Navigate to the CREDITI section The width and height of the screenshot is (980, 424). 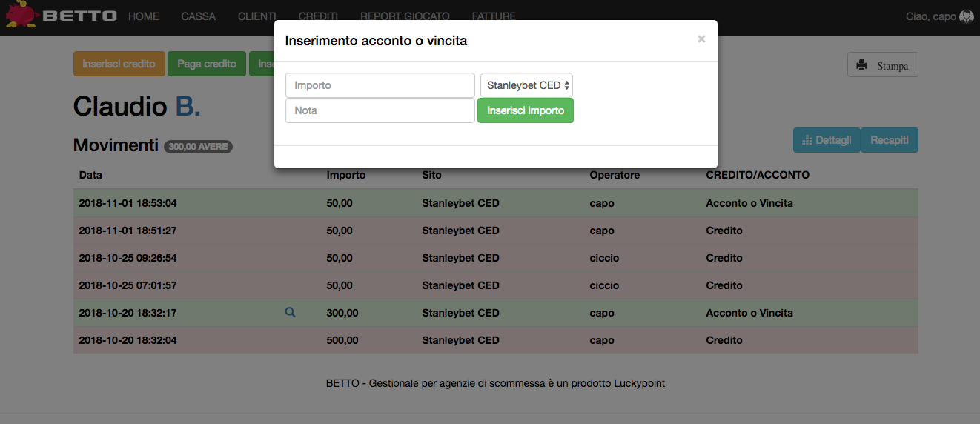point(318,16)
